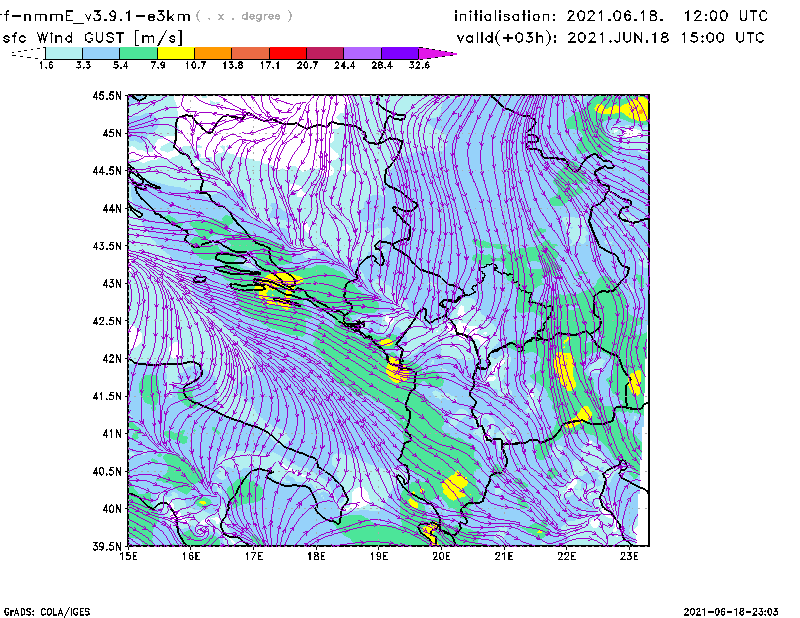Image resolution: width=800 pixels, height=618 pixels.
Task: Click the '23E' longitude label
Action: (x=629, y=556)
